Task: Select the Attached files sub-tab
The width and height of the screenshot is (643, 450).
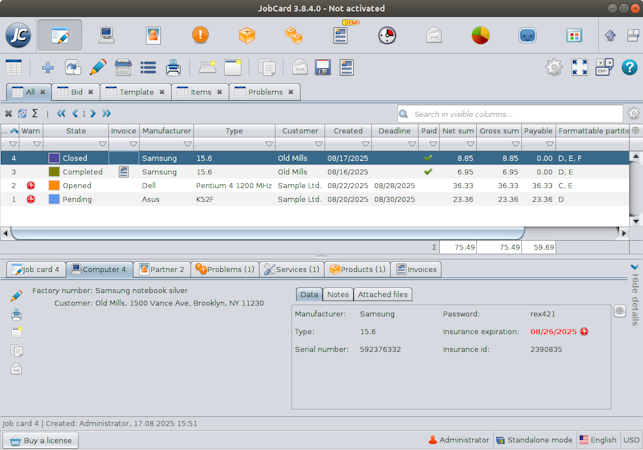Action: click(x=383, y=294)
